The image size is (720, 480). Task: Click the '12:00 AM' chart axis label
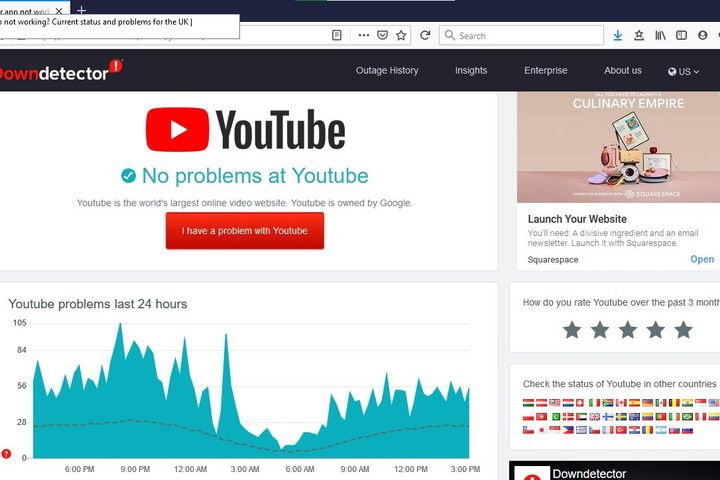(x=190, y=469)
